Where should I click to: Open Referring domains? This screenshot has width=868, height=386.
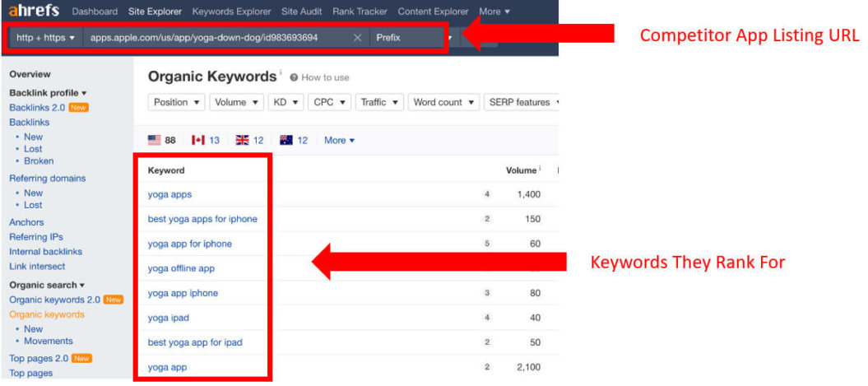[48, 179]
